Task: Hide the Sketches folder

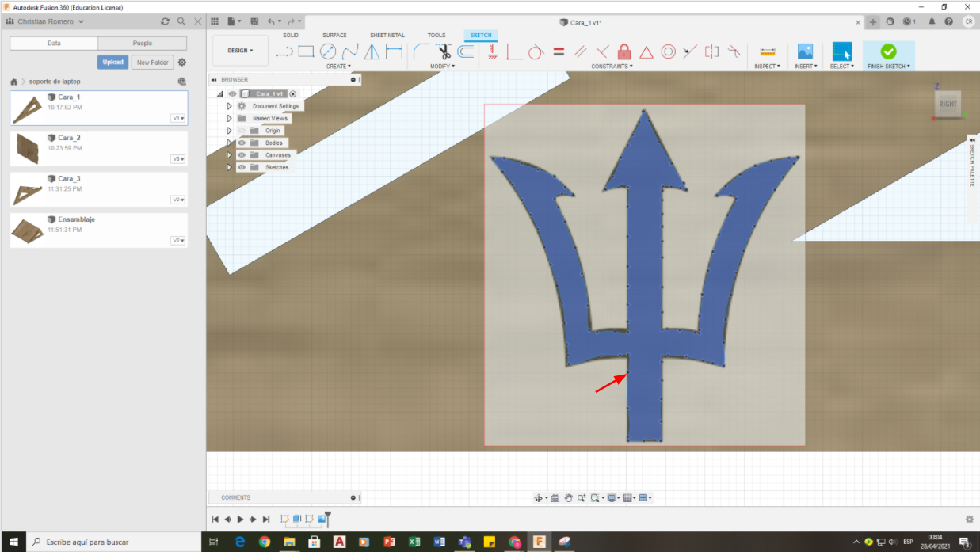Action: point(242,167)
